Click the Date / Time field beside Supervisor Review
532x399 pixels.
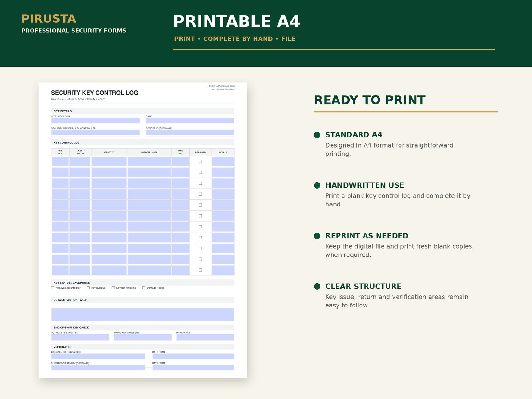pos(193,367)
